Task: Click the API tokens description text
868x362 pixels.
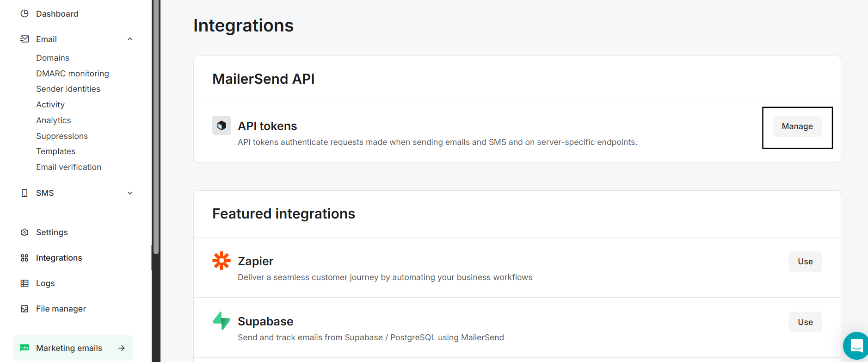Action: point(437,142)
